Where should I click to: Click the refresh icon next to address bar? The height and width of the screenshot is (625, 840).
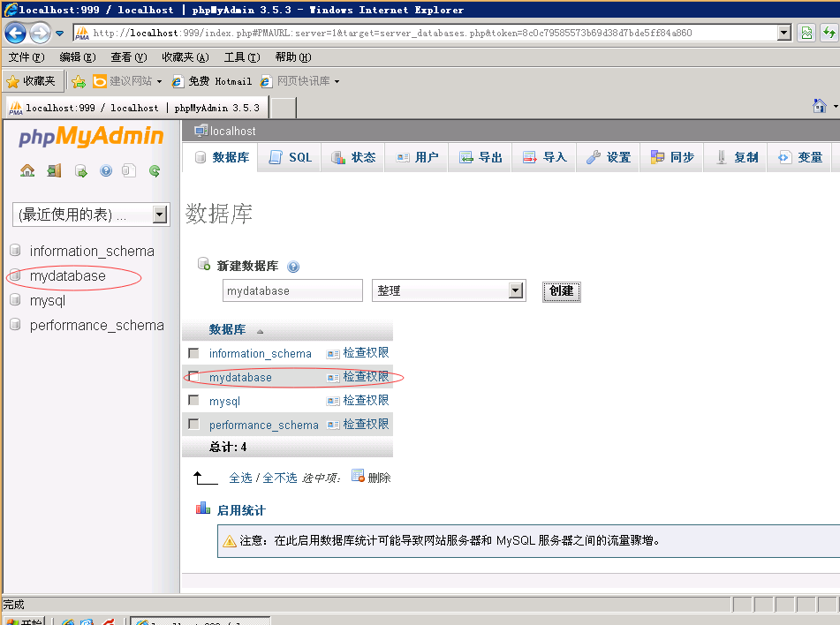pyautogui.click(x=829, y=34)
